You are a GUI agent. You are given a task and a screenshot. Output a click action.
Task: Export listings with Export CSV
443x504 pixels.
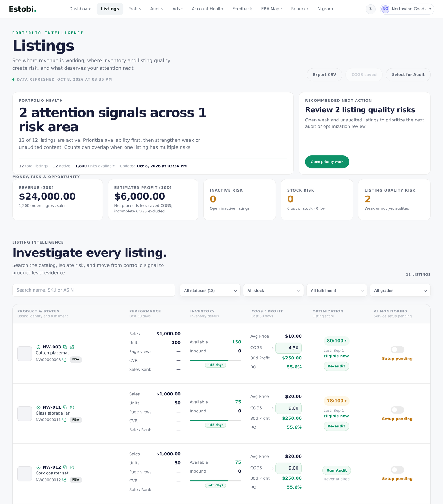click(x=325, y=75)
